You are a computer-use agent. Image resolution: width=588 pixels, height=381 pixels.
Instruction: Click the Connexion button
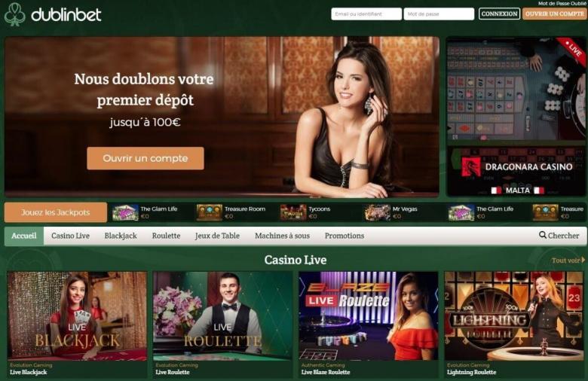499,14
